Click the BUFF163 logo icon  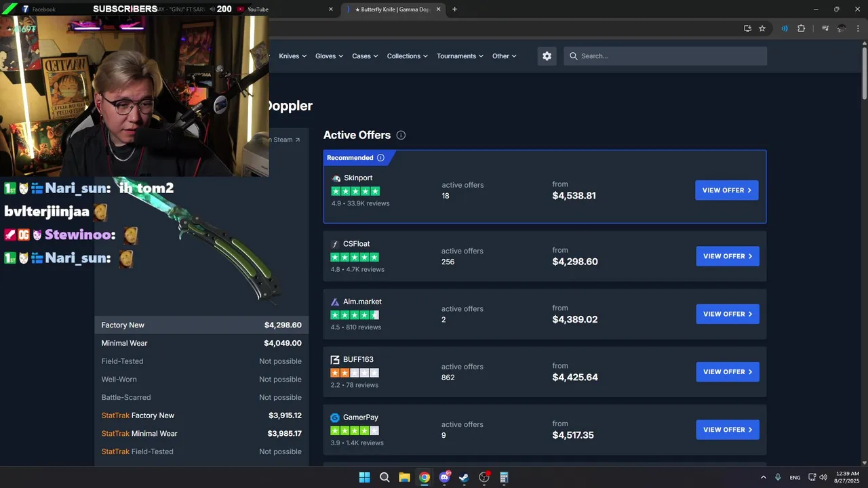(335, 360)
